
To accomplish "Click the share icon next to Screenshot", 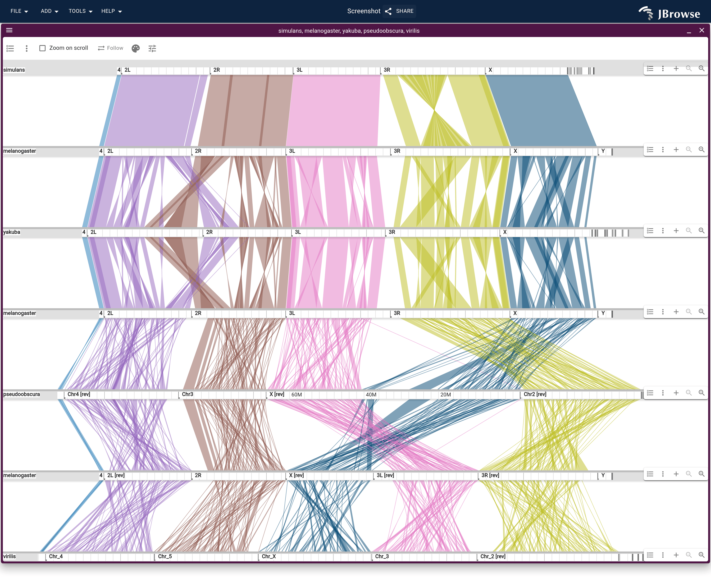I will 388,11.
